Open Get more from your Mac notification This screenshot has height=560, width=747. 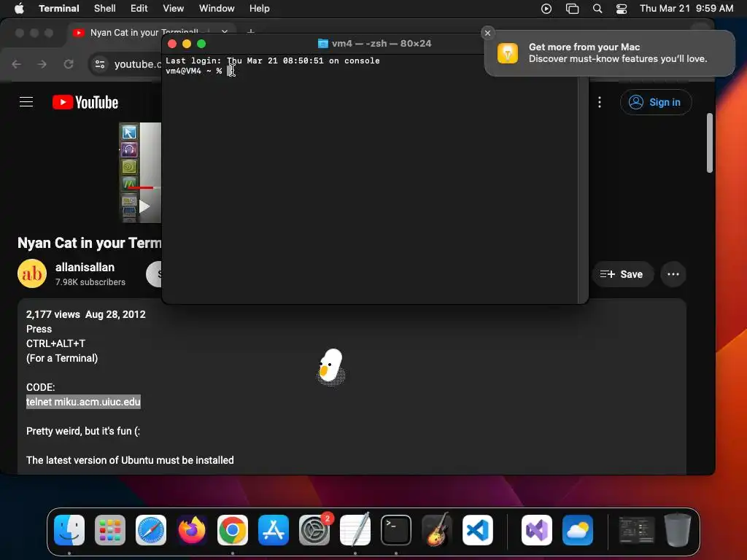click(x=610, y=52)
